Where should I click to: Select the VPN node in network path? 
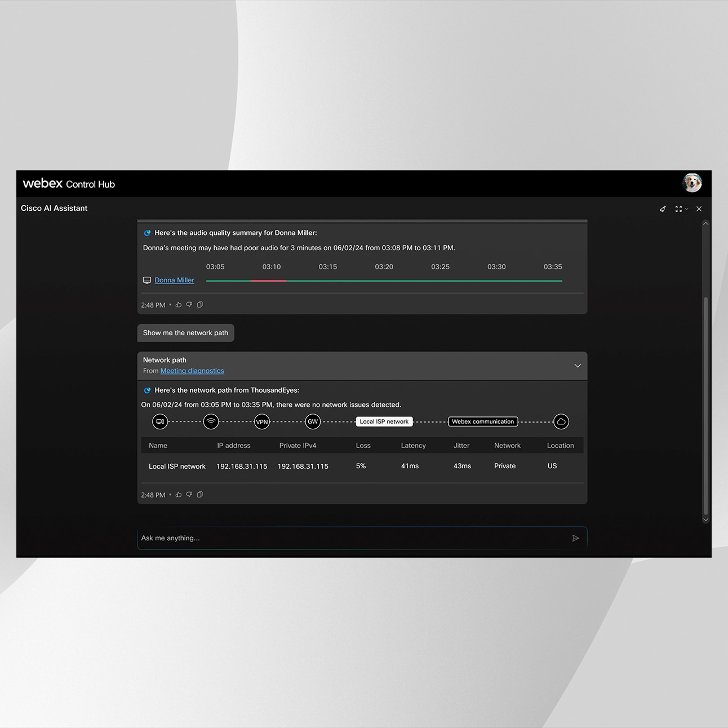click(x=262, y=421)
